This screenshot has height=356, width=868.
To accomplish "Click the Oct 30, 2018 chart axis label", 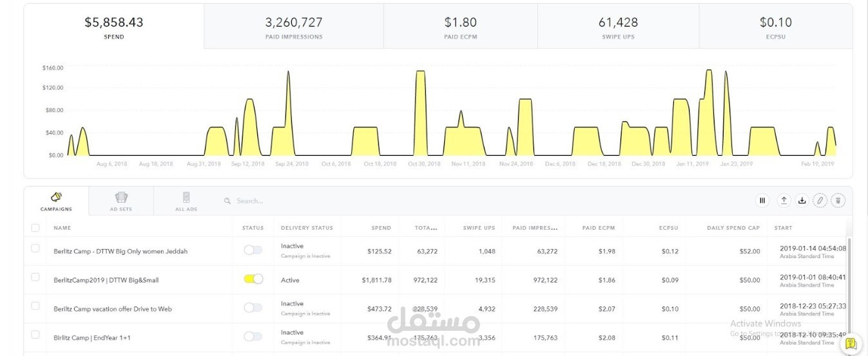I will point(424,164).
